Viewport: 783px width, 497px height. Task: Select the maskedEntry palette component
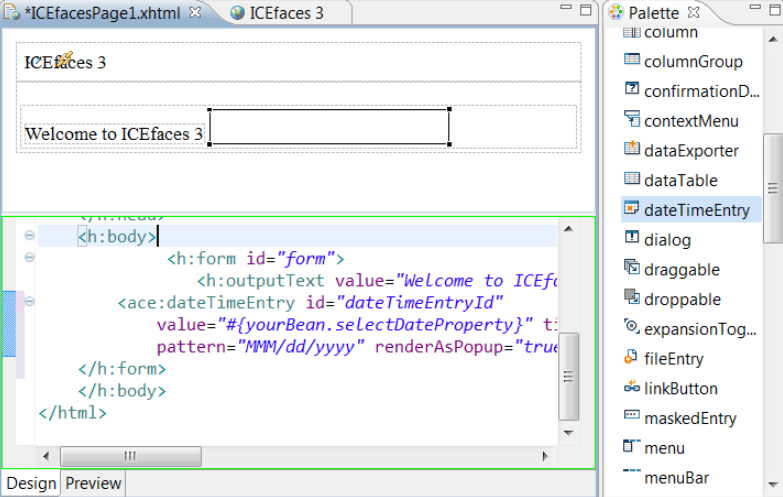(x=689, y=418)
